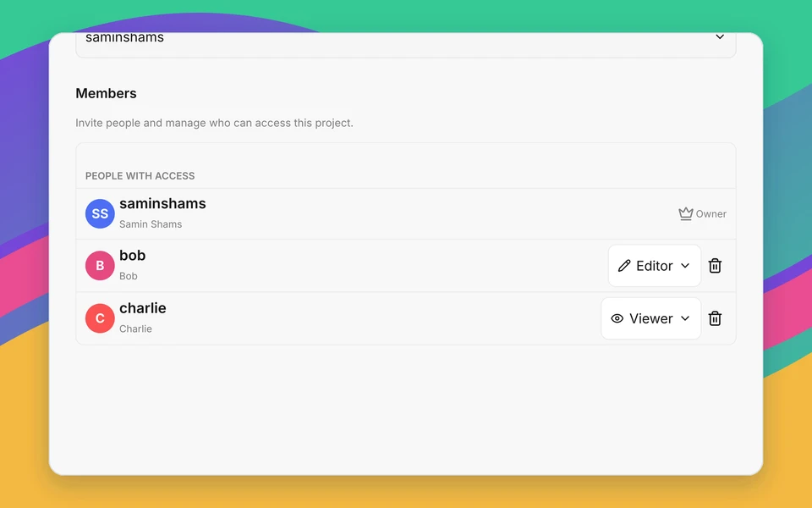812x508 pixels.
Task: Delete bob from project members
Action: [715, 265]
